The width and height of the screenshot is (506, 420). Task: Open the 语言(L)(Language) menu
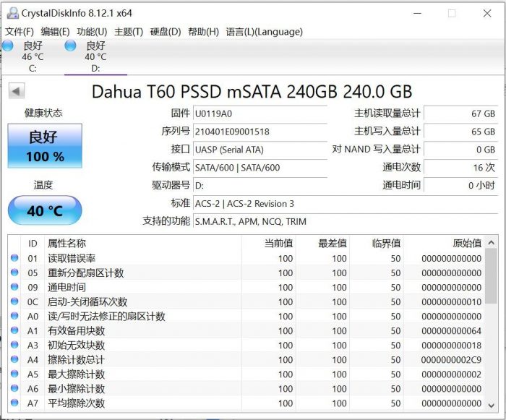(264, 32)
